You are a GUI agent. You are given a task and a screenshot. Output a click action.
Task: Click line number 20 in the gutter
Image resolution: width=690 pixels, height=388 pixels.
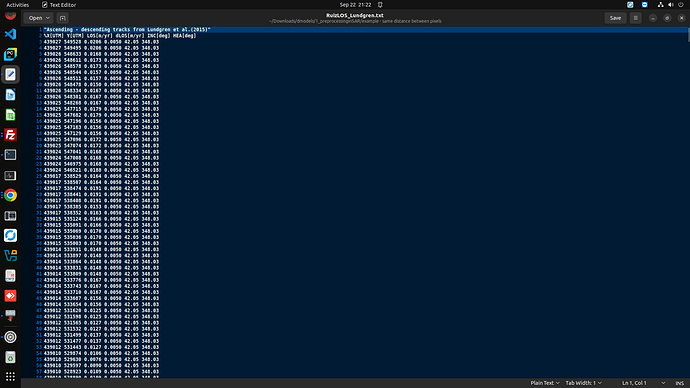pos(39,146)
